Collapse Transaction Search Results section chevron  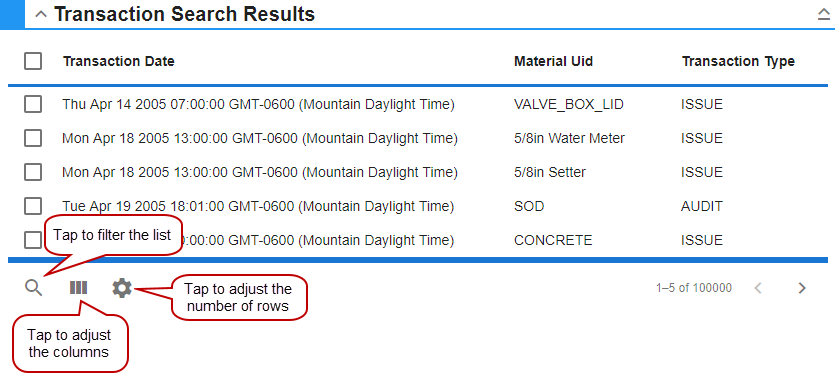click(x=40, y=14)
